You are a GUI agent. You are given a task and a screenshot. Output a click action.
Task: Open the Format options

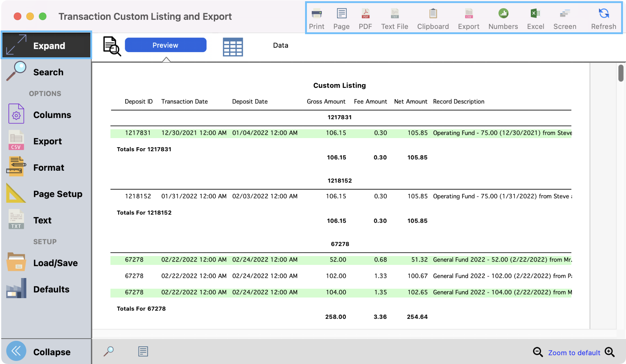click(x=46, y=167)
